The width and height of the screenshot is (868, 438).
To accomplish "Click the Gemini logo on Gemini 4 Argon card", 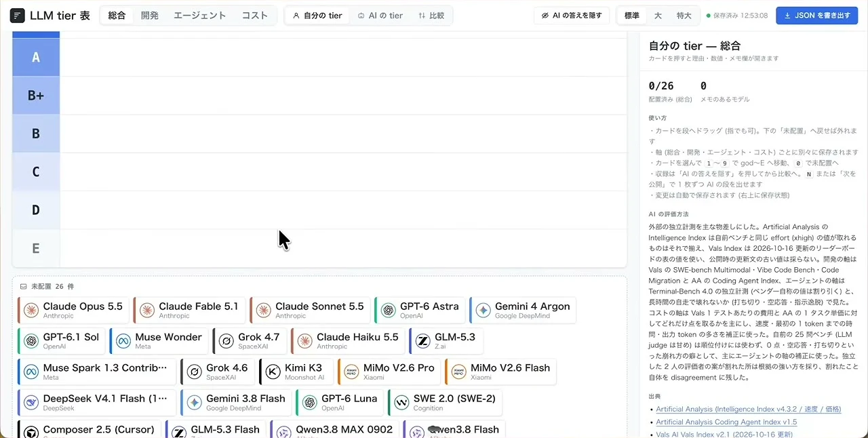I will point(484,311).
